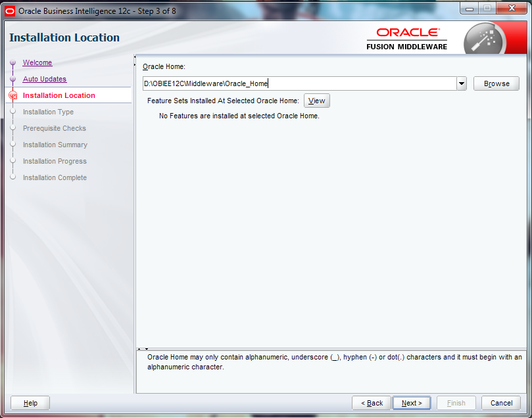The width and height of the screenshot is (532, 418).
Task: Browse for an Oracle Home folder
Action: coord(496,83)
